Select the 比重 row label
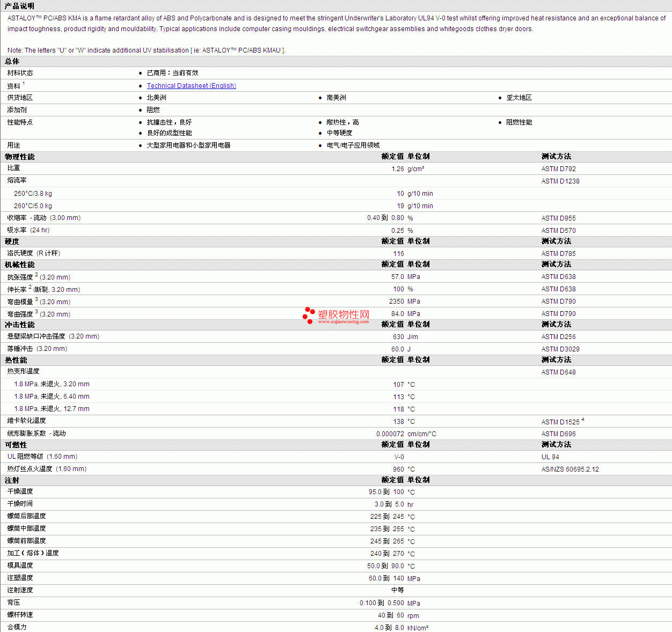The image size is (672, 632). (x=14, y=168)
